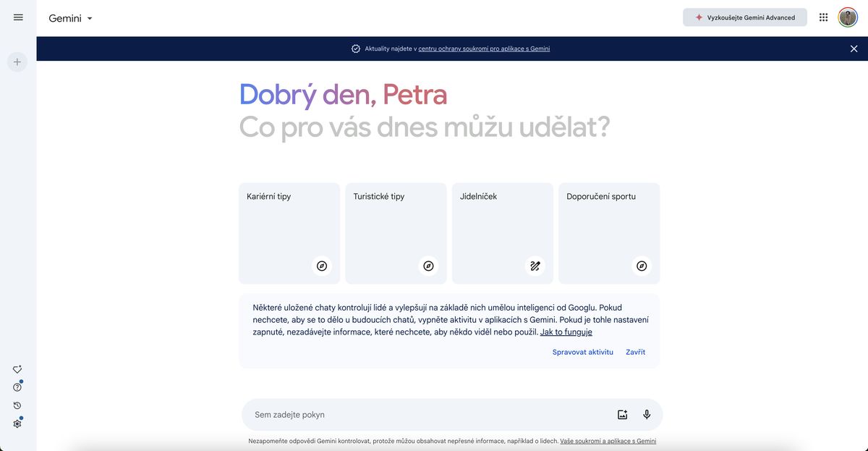
Task: Open Gem manager heart icon in sidebar
Action: pyautogui.click(x=17, y=369)
